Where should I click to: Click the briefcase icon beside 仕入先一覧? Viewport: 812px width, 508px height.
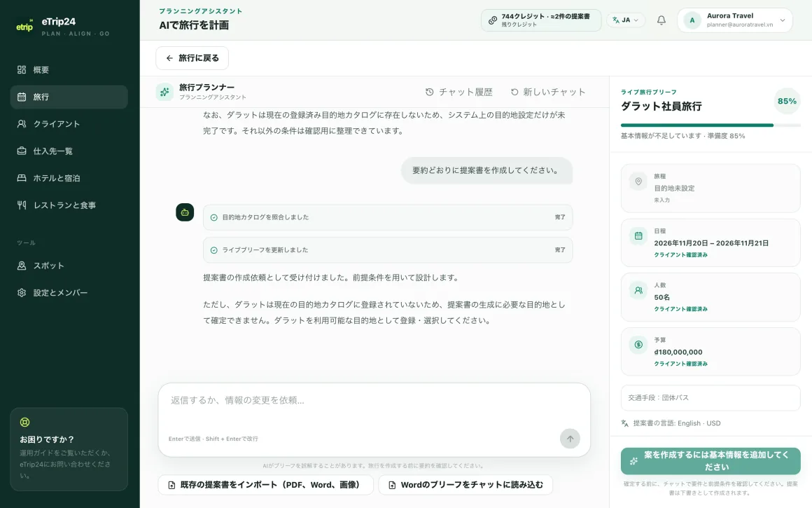click(x=22, y=151)
